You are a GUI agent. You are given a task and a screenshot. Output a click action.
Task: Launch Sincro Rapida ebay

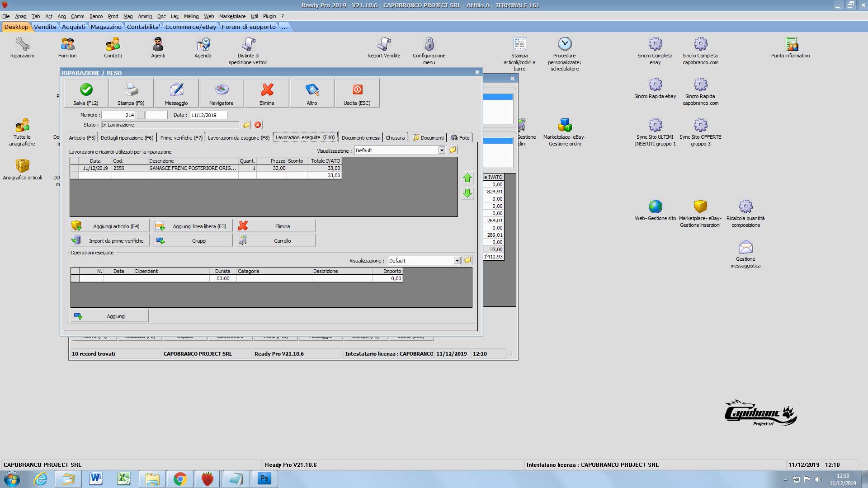(x=655, y=88)
